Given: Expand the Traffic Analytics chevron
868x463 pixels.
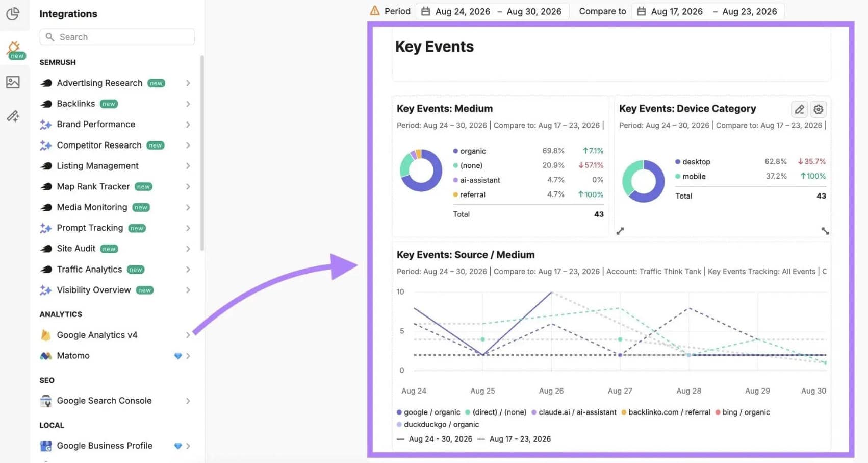Looking at the screenshot, I should click(188, 270).
